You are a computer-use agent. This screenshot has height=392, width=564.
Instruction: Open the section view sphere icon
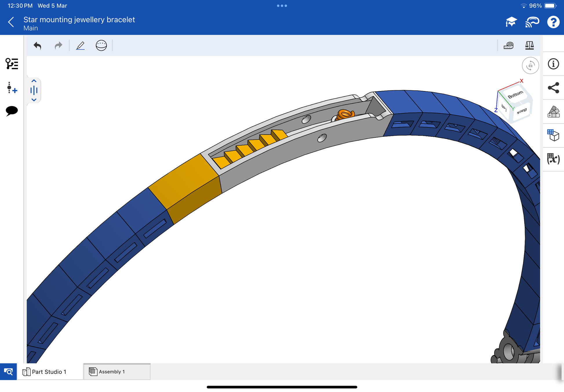[x=101, y=46]
